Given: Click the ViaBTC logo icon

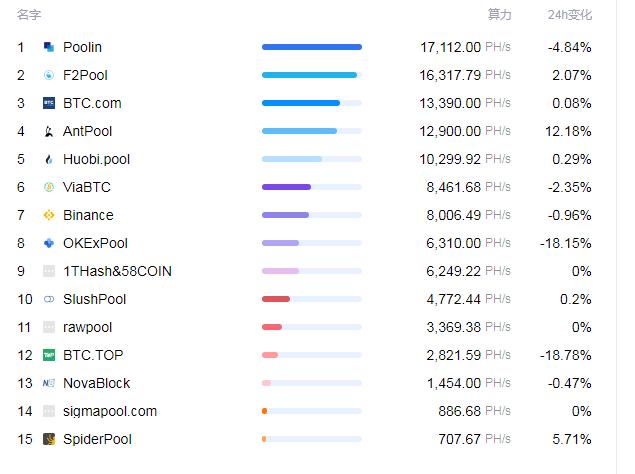Looking at the screenshot, I should coord(49,187).
